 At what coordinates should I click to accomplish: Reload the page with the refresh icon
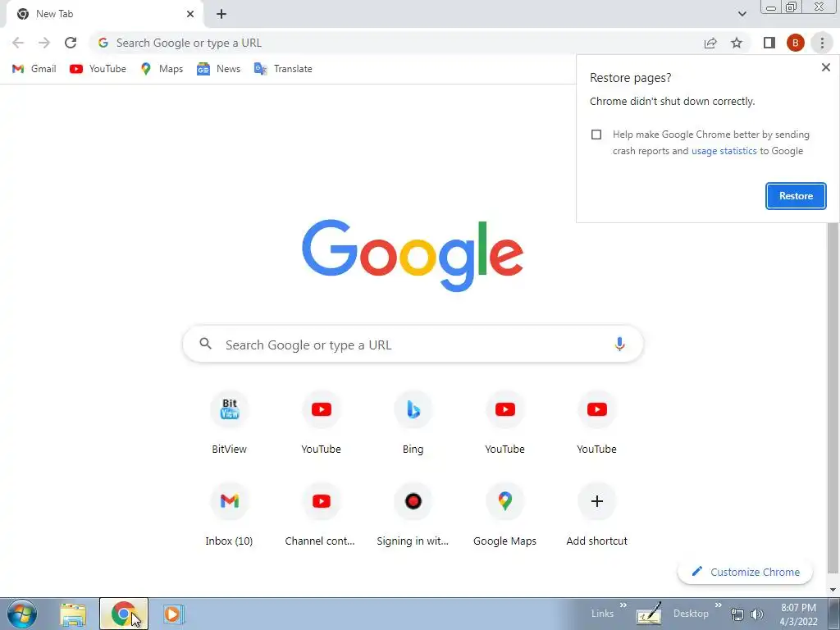(x=71, y=43)
